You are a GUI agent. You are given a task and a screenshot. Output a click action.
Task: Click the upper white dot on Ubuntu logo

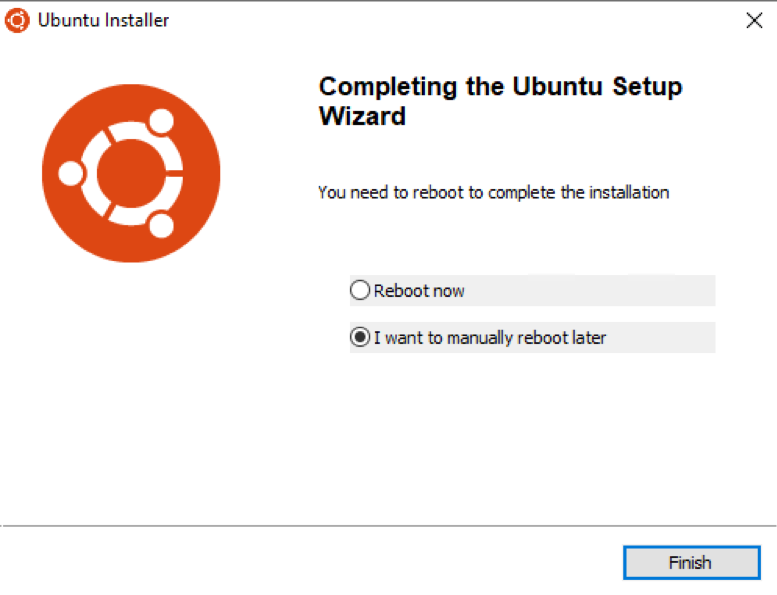coord(162,121)
